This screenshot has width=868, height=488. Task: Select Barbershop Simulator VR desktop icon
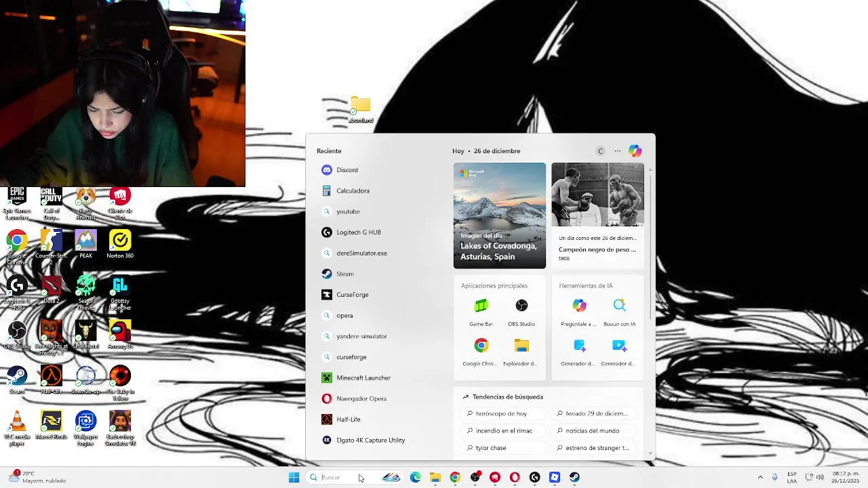(120, 428)
